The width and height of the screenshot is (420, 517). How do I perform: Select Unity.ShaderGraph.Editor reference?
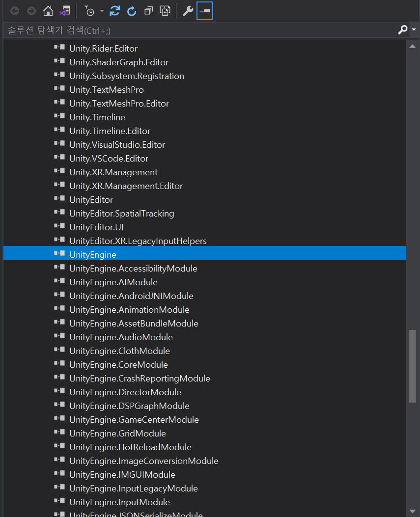(x=119, y=62)
